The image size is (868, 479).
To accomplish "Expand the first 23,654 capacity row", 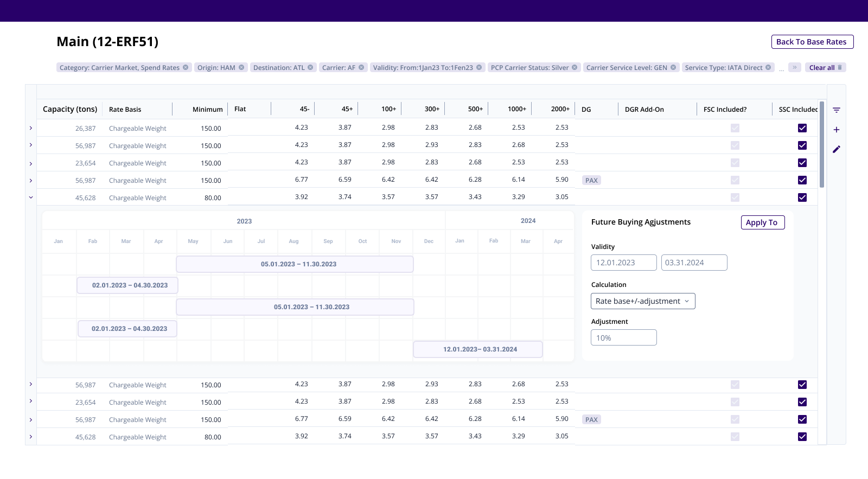I will pyautogui.click(x=31, y=163).
